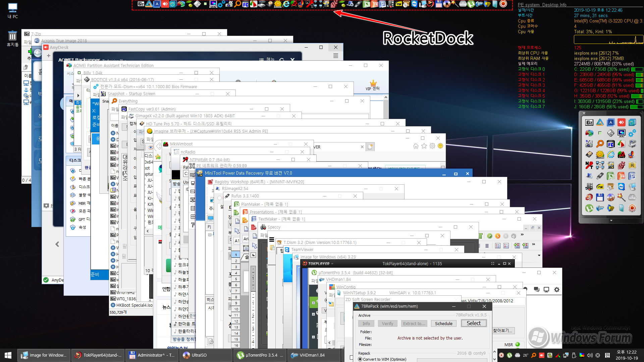The image size is (644, 362).
Task: Click A1 cell reference box in PlanMaker
Action: coord(237,241)
